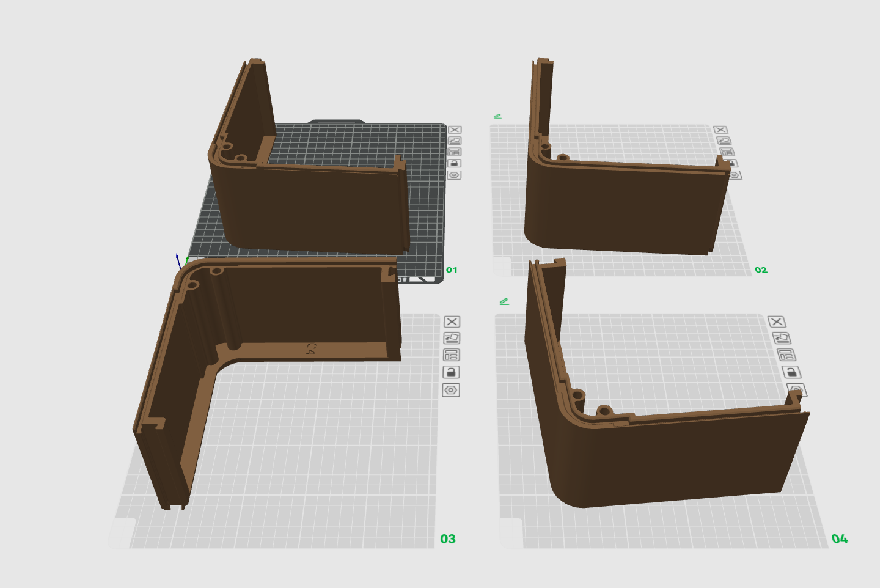Arrange objects on plate 03
880x588 pixels.
point(451,355)
